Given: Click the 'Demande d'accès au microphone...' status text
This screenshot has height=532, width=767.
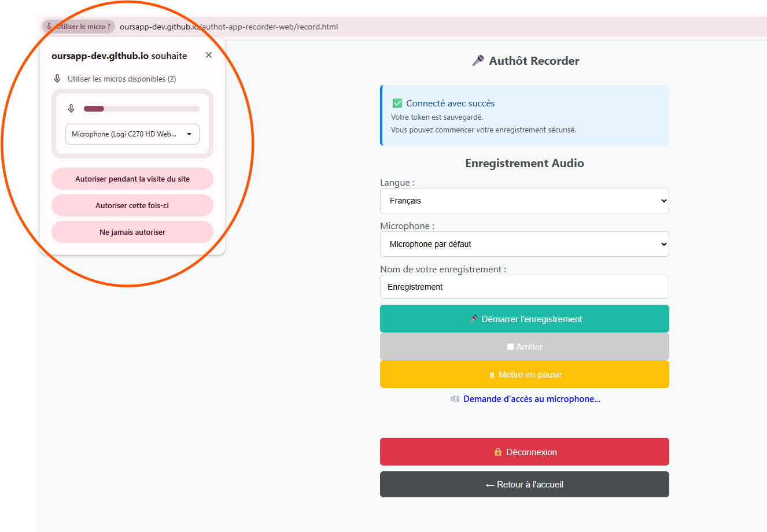Looking at the screenshot, I should coord(532,399).
